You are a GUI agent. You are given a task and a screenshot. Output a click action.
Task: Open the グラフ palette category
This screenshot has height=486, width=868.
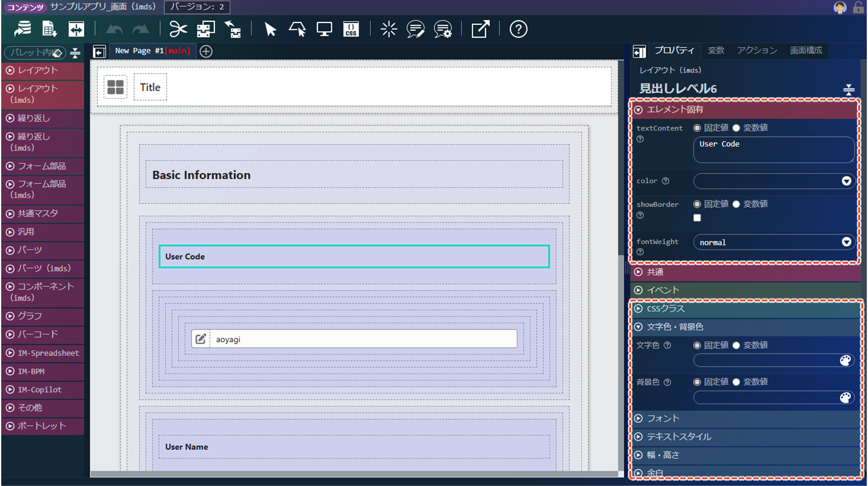[x=42, y=316]
